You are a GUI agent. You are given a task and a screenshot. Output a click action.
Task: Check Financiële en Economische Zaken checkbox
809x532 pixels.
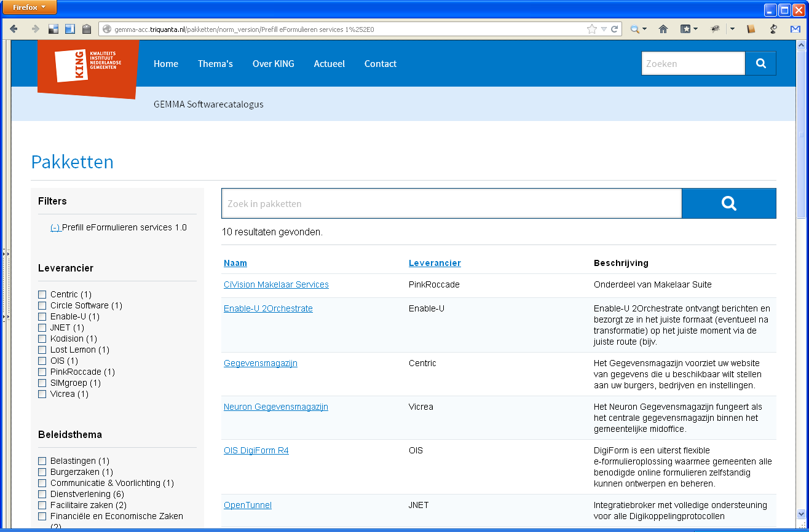tap(42, 517)
